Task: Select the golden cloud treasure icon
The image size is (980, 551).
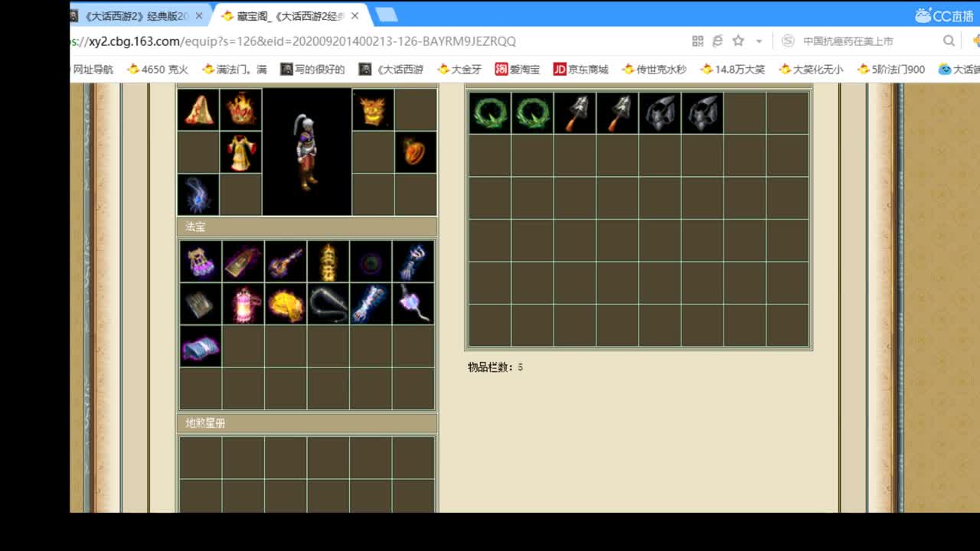Action: (286, 304)
